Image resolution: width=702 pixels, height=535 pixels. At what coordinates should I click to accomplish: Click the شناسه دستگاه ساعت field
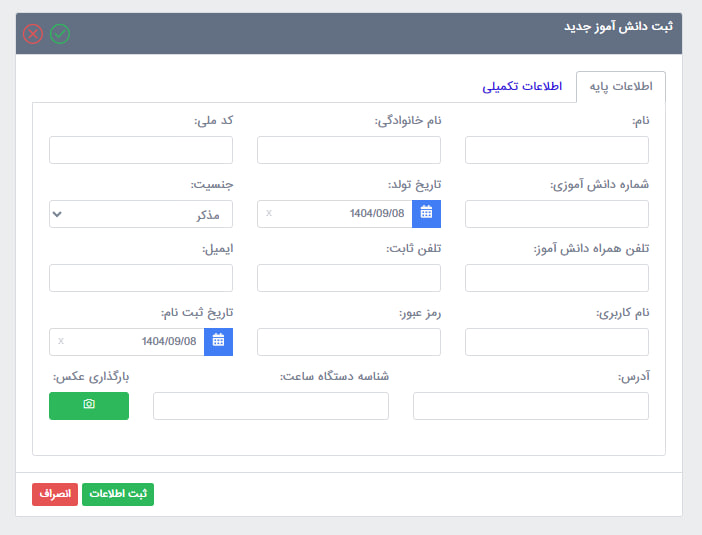coord(270,406)
